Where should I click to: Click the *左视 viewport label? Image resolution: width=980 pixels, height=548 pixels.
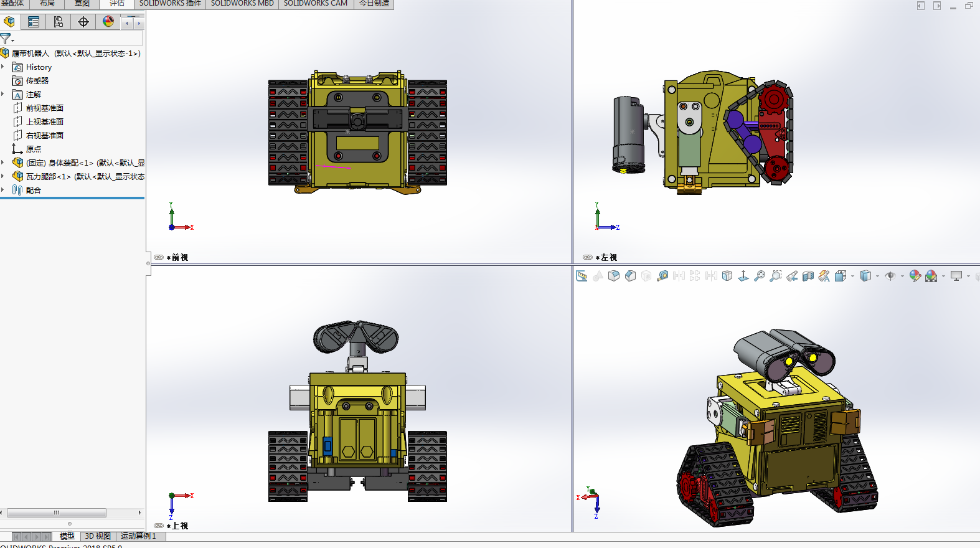tap(606, 257)
